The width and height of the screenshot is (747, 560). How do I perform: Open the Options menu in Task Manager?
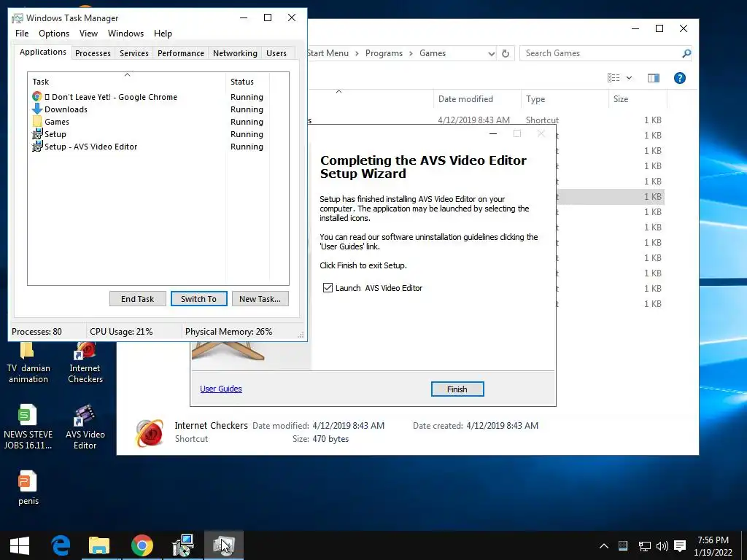pos(54,34)
